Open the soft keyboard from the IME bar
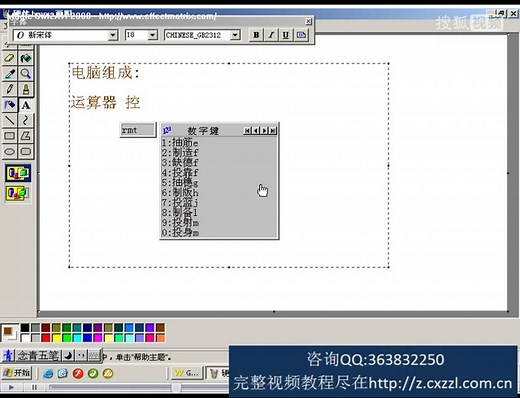520x398 pixels. [94, 356]
